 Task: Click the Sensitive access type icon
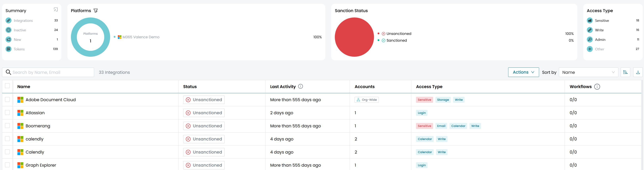pos(590,20)
